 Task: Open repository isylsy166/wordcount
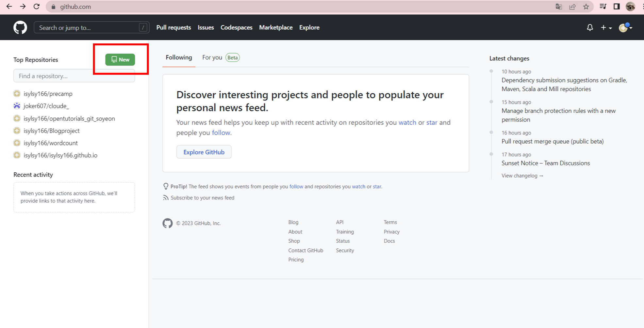51,143
